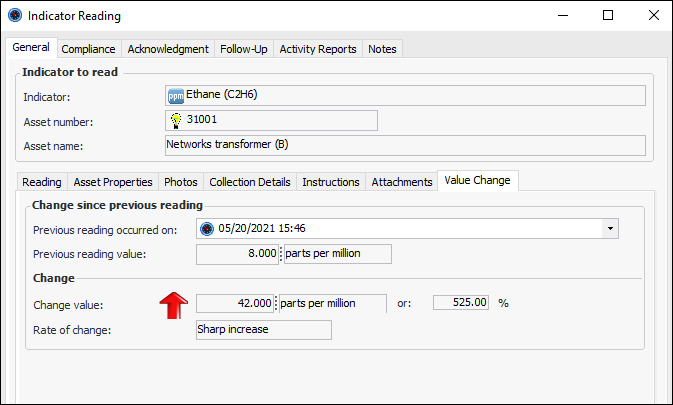Click the 'Rate of change:' label
The image size is (673, 405).
tap(72, 330)
